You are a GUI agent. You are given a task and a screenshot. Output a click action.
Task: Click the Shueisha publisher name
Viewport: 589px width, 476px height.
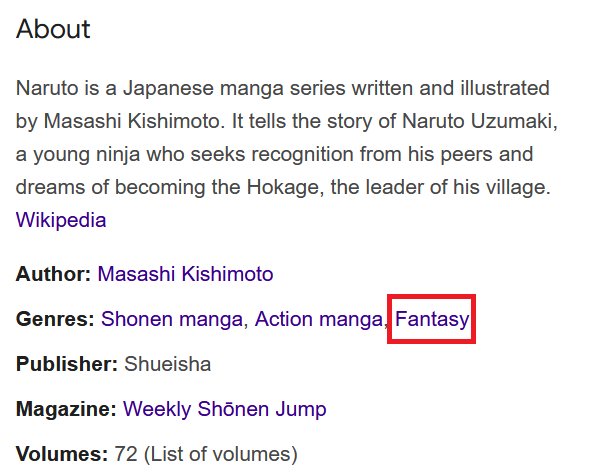(168, 364)
